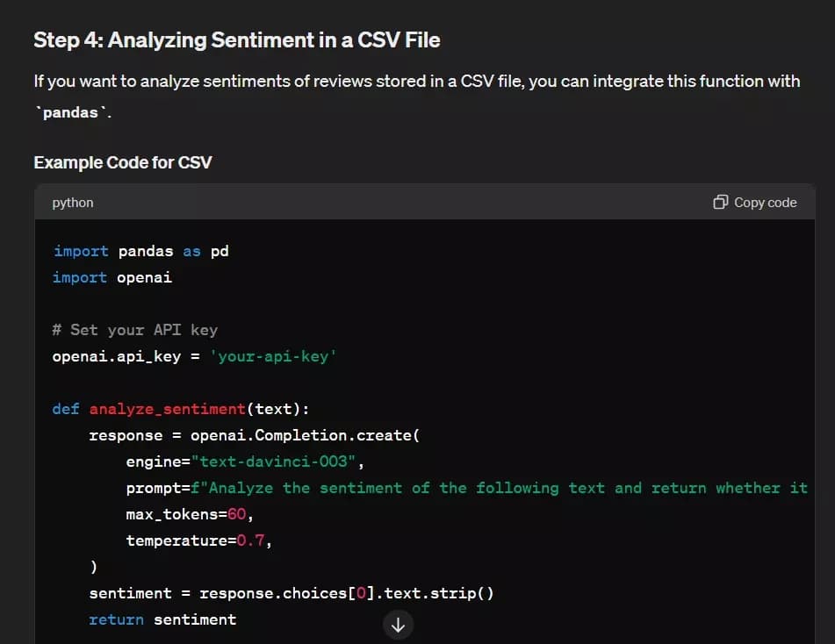The image size is (835, 644).
Task: Click the import openai statement
Action: tap(113, 277)
